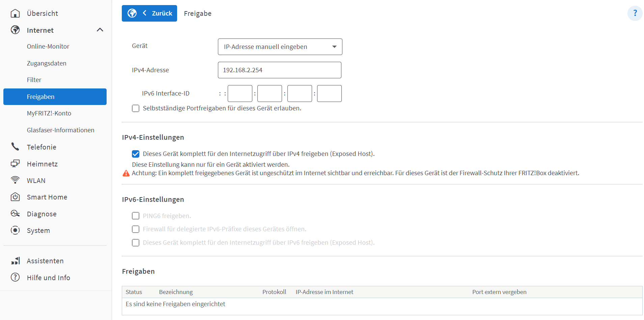644x320 pixels.
Task: Open the Assistenten entry
Action: tap(45, 261)
